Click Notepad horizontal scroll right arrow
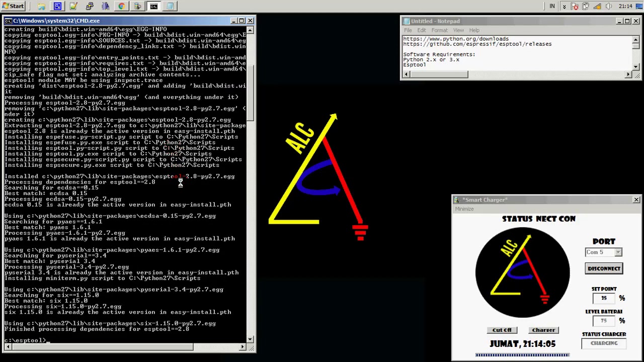 pos(628,74)
